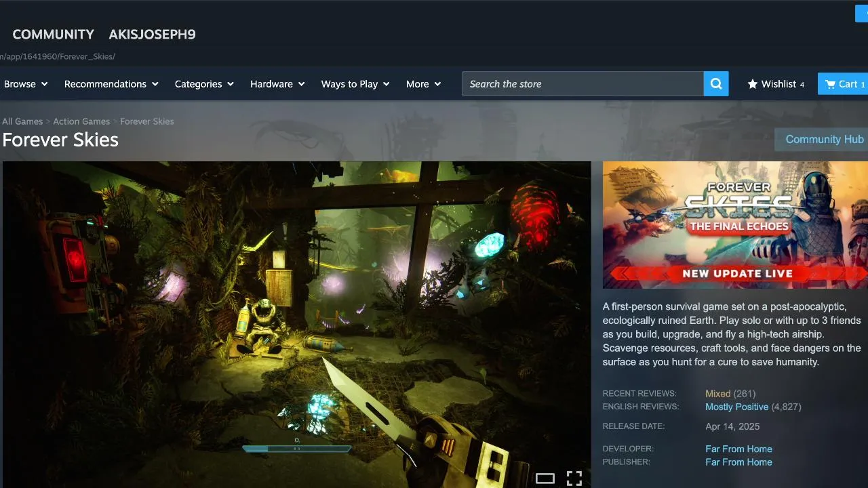Click the RELEASE DATE: label
The height and width of the screenshot is (488, 868).
[633, 426]
